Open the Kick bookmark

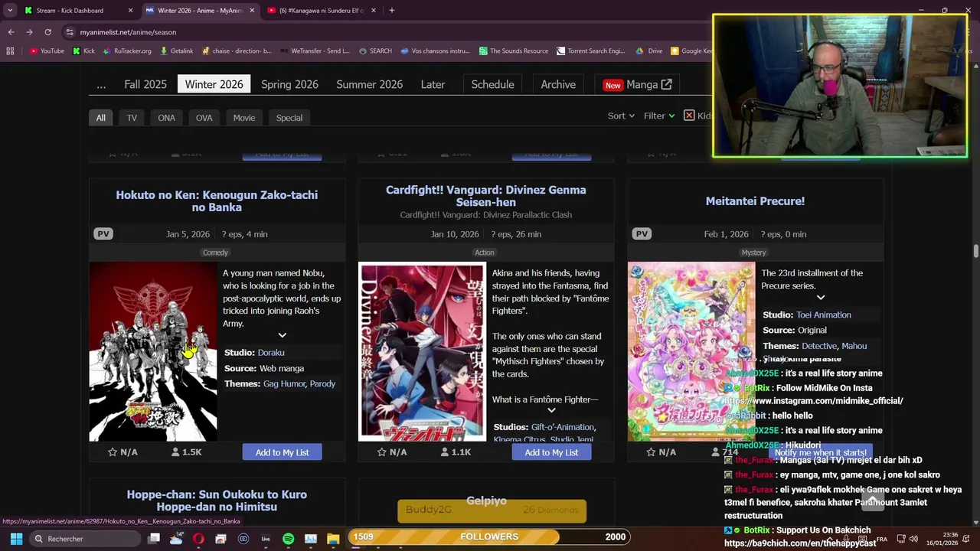(x=84, y=51)
